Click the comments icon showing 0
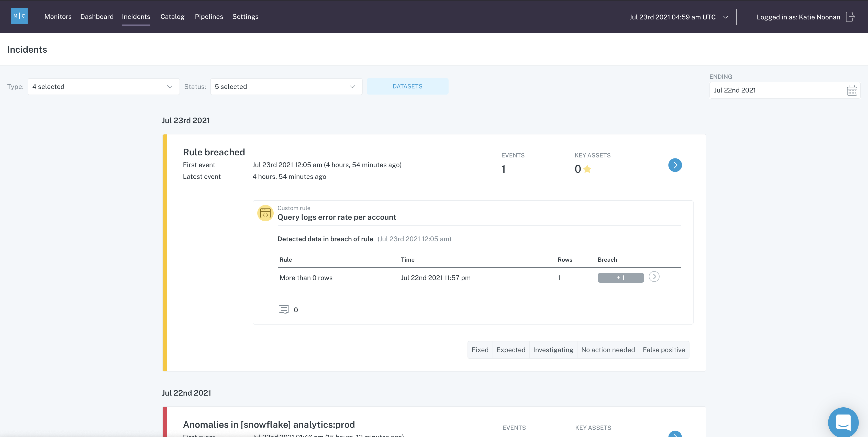Image resolution: width=868 pixels, height=437 pixels. (x=284, y=309)
